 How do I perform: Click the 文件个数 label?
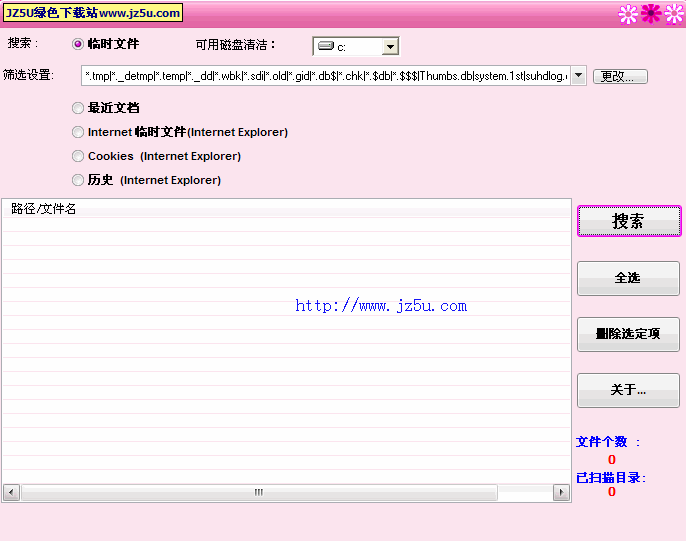point(608,442)
